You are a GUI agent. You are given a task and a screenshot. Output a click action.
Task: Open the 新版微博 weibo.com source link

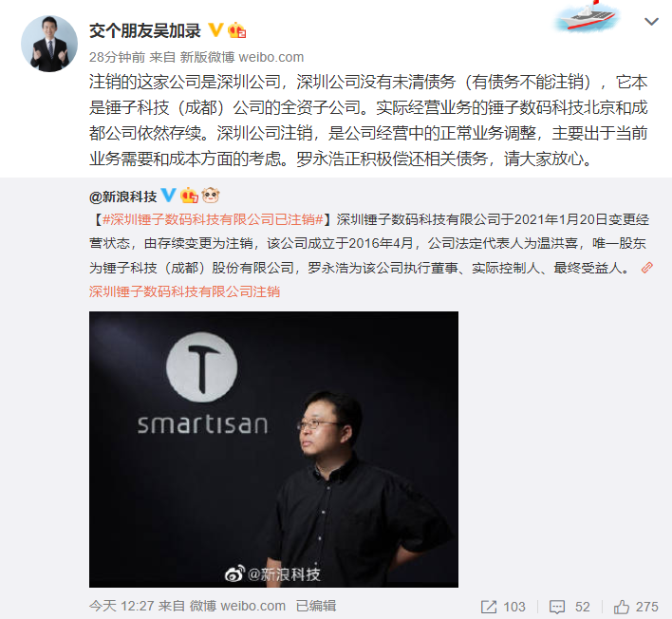(x=242, y=57)
